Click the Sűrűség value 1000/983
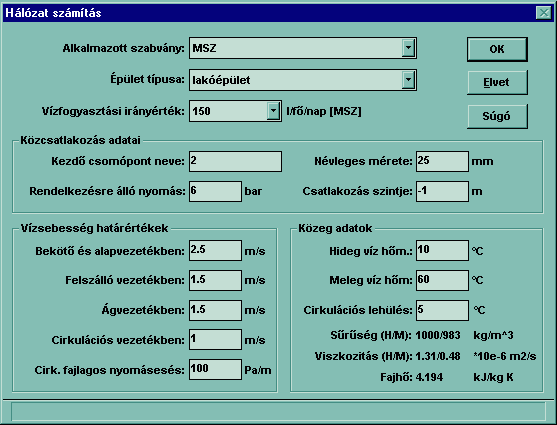Image resolution: width=557 pixels, height=425 pixels. [x=438, y=335]
